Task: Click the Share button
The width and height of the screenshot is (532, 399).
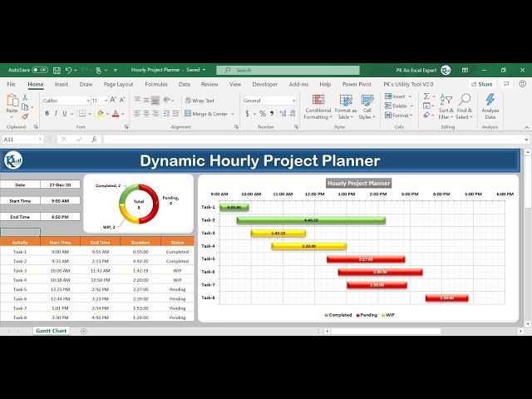Action: click(x=482, y=84)
